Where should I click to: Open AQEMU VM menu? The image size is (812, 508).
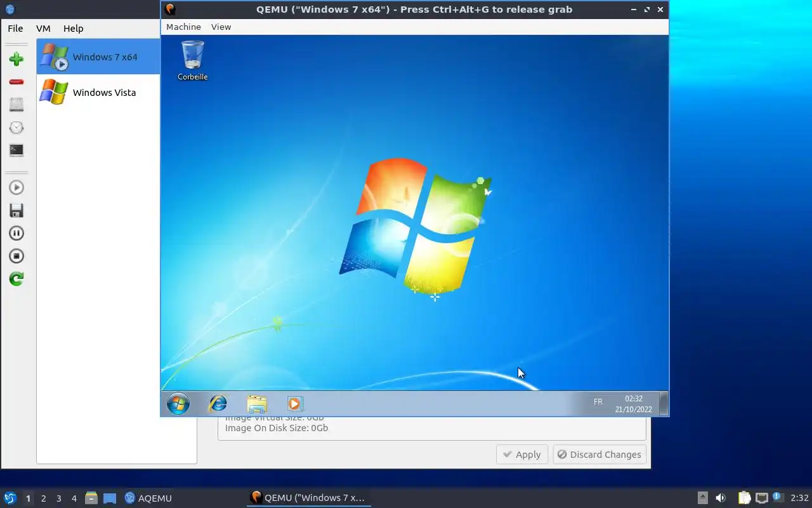point(43,28)
